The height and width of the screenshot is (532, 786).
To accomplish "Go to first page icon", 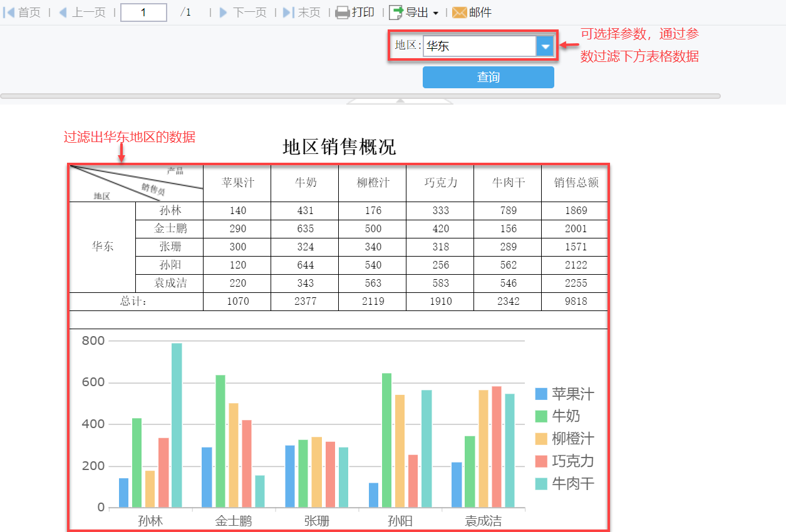I will point(9,13).
